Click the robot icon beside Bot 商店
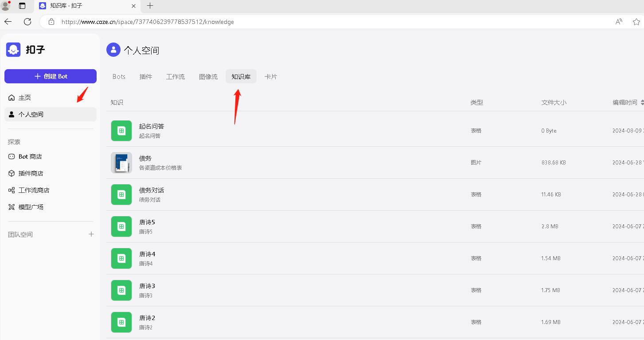 [12, 156]
